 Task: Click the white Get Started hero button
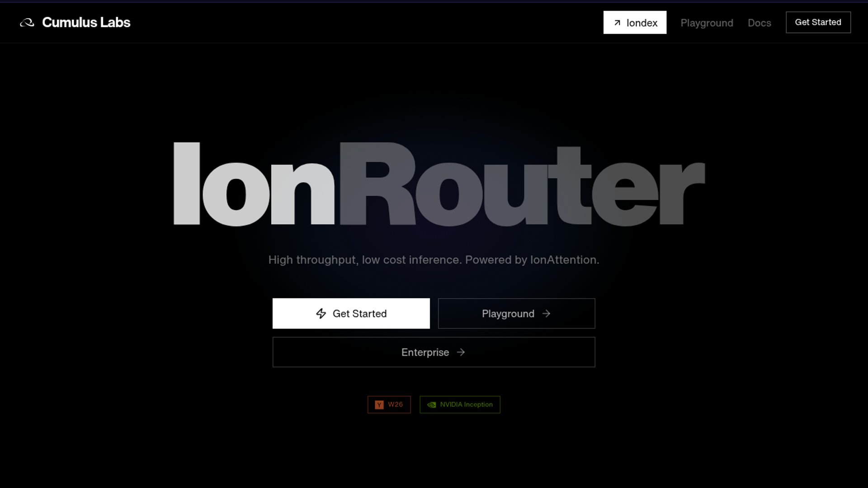(x=351, y=313)
